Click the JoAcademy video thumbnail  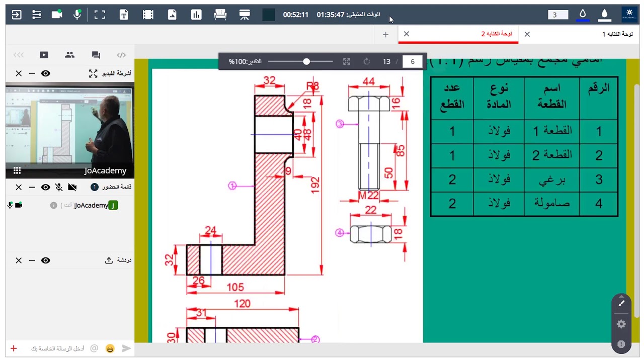(x=70, y=131)
